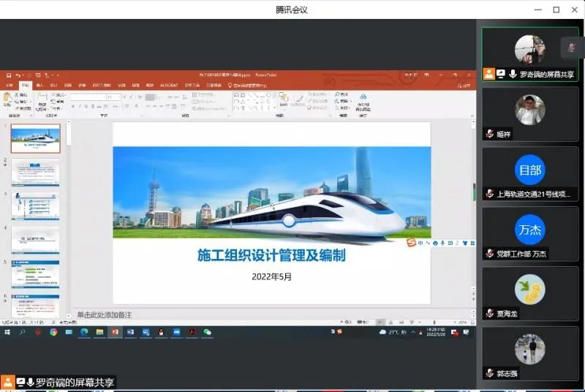Add a New Slide from the ribbon

click(x=42, y=102)
